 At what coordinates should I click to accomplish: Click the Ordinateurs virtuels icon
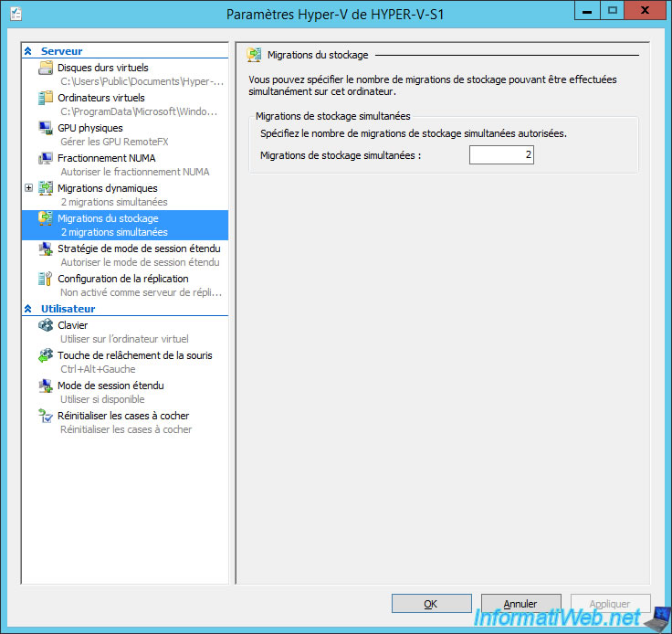46,98
